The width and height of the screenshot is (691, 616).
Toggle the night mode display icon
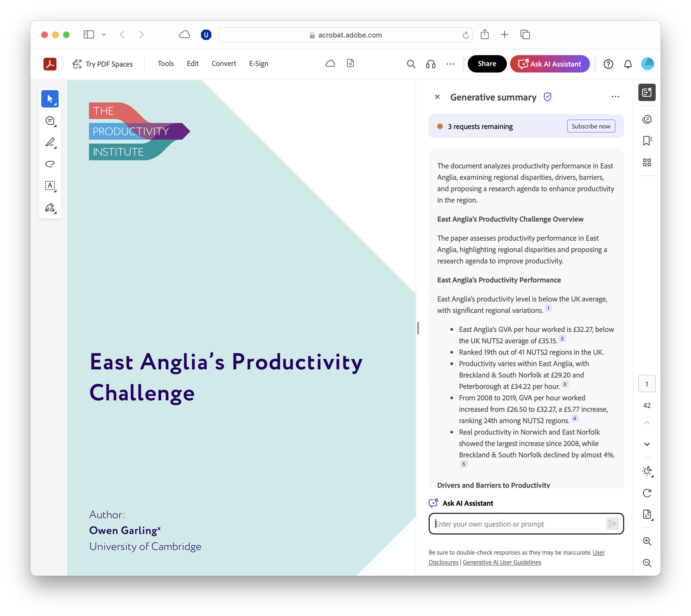tap(647, 471)
